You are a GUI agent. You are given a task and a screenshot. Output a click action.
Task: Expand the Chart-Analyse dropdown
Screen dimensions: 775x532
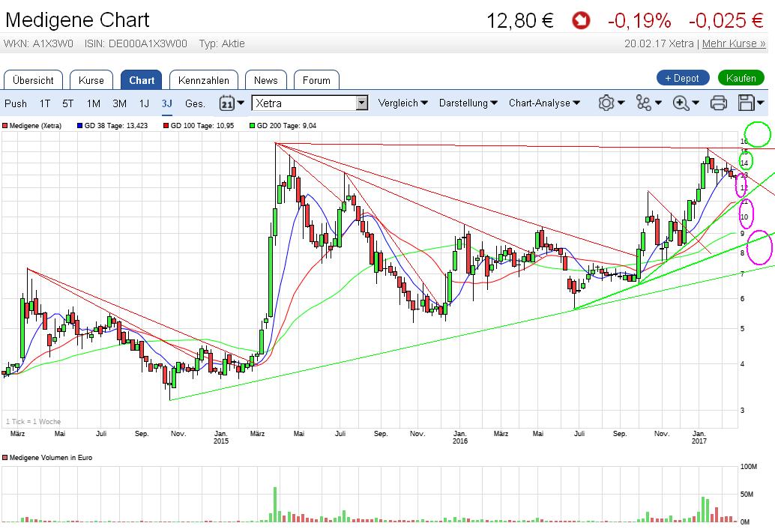[x=544, y=103]
